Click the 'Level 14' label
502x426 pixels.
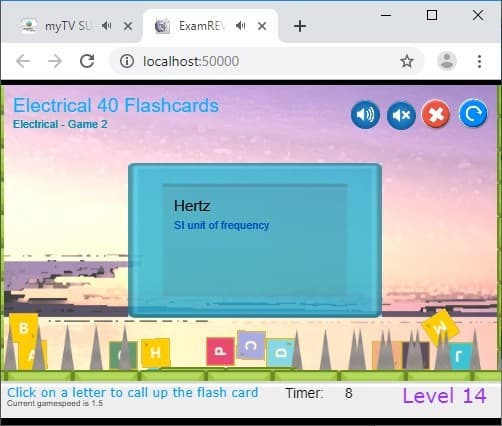click(444, 396)
